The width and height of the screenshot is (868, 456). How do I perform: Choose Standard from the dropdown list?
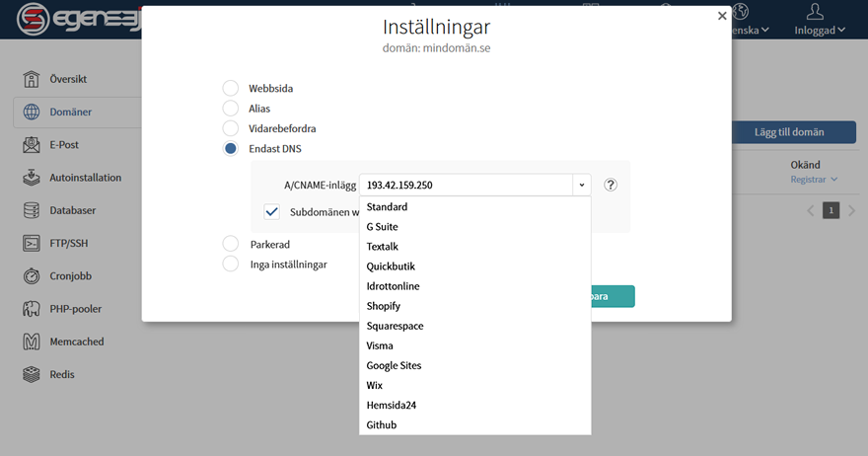[x=475, y=206]
